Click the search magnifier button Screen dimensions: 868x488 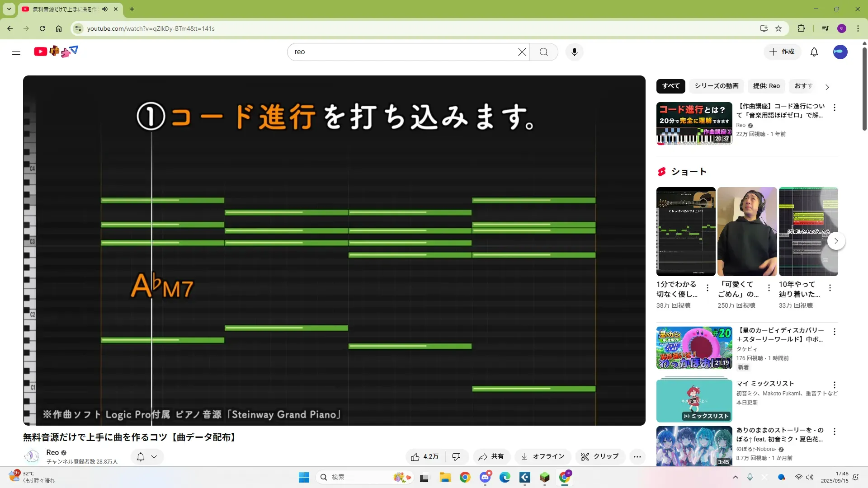(x=543, y=52)
